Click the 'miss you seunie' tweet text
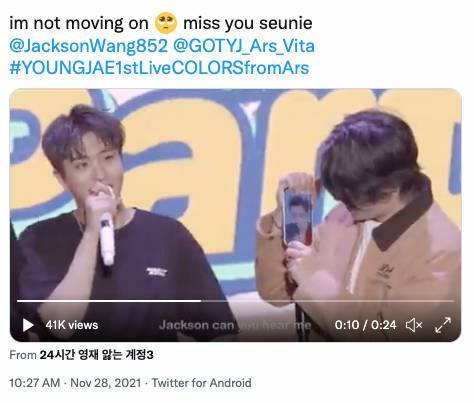The height and width of the screenshot is (403, 474). point(248,23)
